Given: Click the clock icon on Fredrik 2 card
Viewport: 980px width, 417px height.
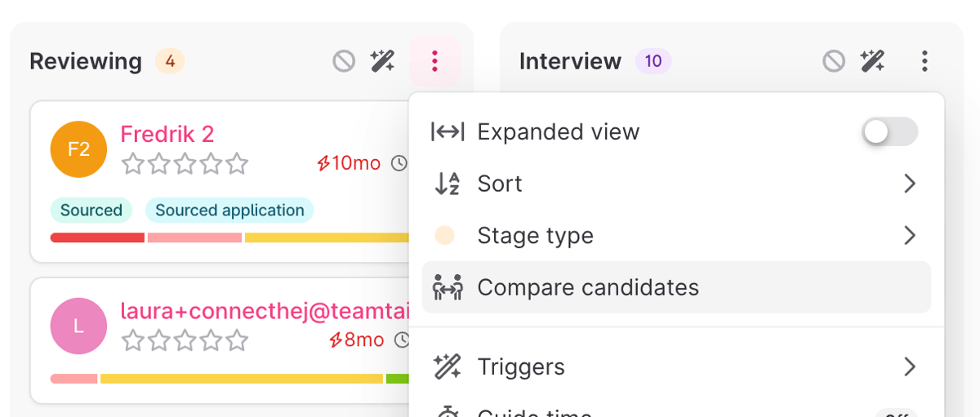Looking at the screenshot, I should (399, 163).
